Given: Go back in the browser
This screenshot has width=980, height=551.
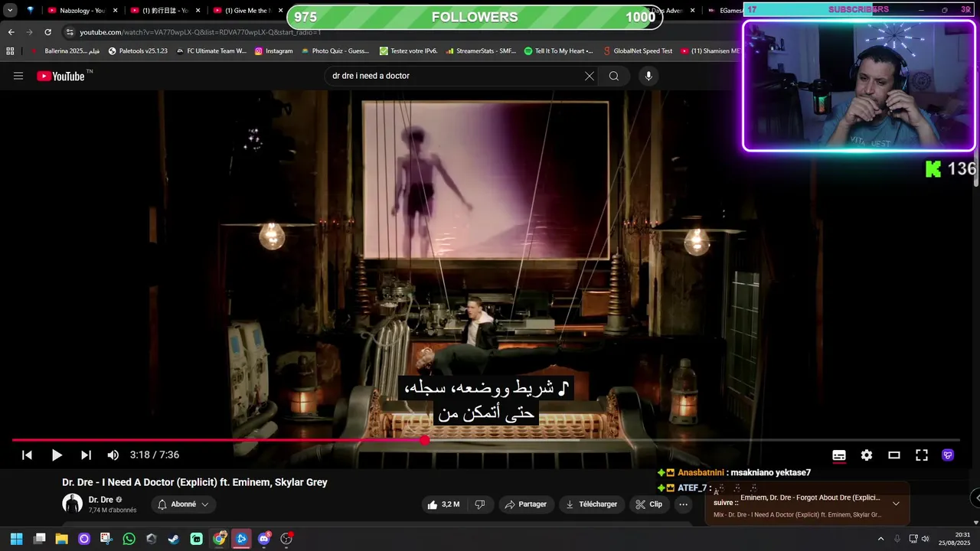Looking at the screenshot, I should tap(11, 32).
